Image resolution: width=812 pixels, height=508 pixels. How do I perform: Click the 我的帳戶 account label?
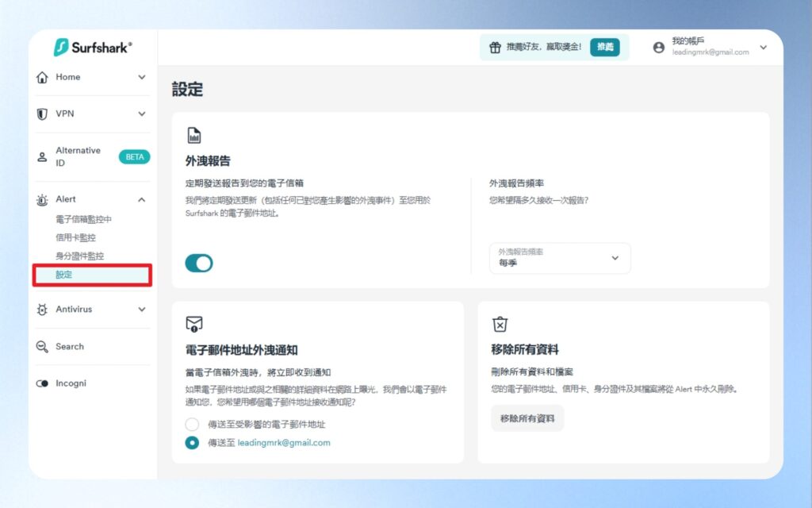(x=688, y=41)
